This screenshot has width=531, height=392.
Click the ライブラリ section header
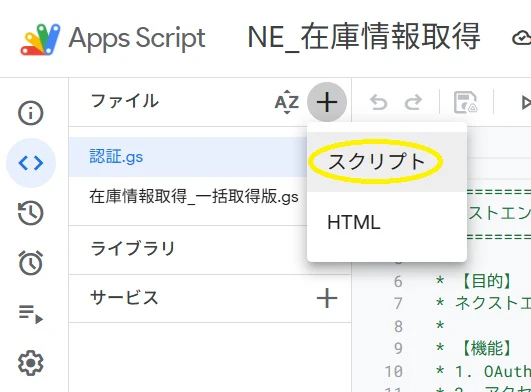[132, 248]
